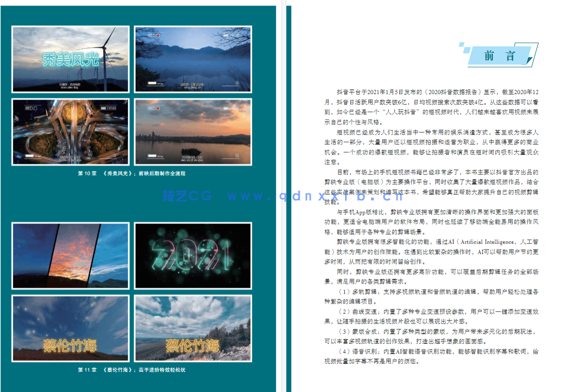
Task: Select the split-screen sky collage thumbnail
Action: 70,255
